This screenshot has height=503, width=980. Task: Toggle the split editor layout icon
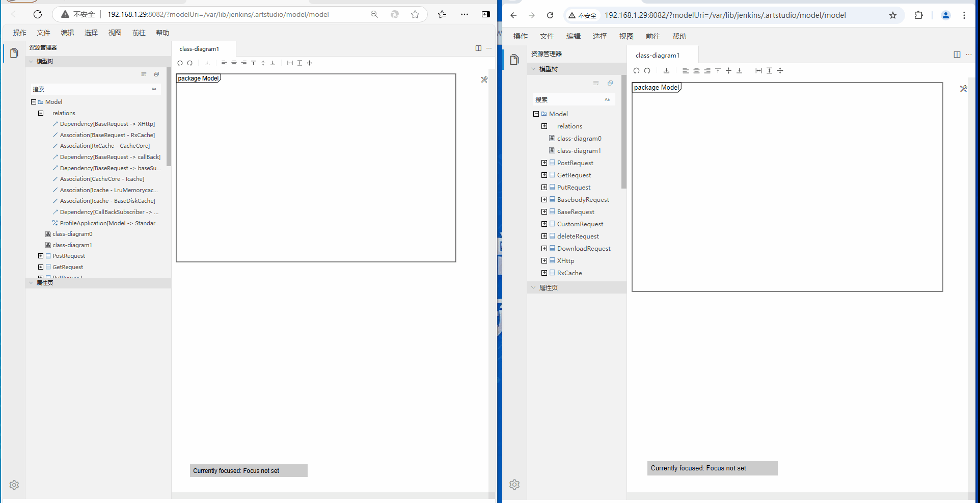[x=478, y=48]
